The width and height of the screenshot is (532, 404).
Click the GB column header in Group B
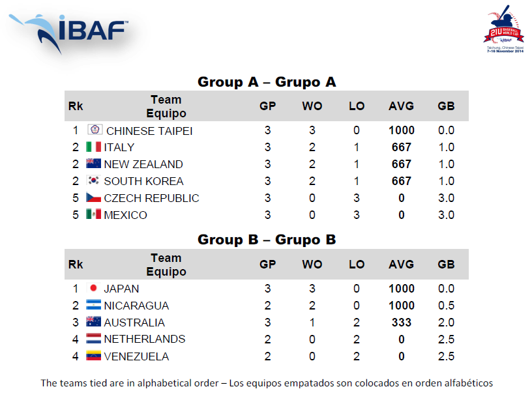click(x=446, y=265)
